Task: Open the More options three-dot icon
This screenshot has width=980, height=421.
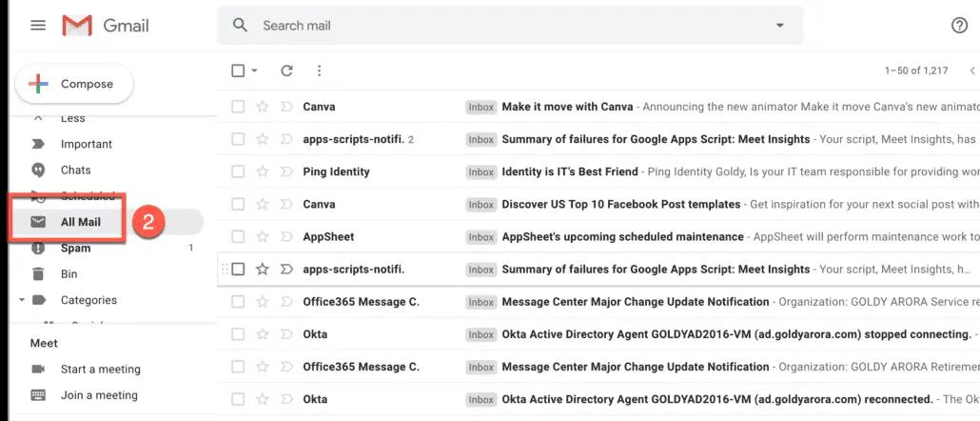Action: pyautogui.click(x=320, y=70)
